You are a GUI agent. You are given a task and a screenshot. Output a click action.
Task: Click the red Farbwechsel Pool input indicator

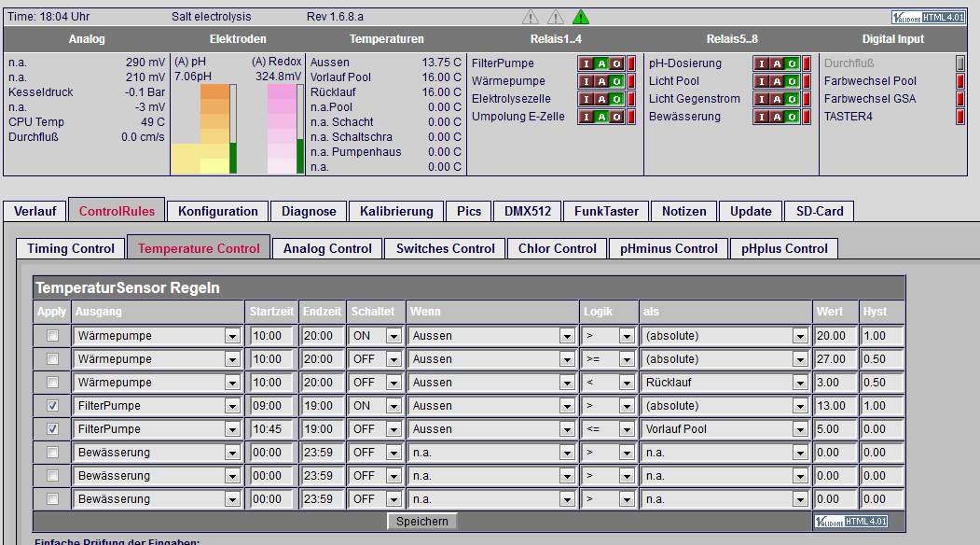tap(960, 80)
